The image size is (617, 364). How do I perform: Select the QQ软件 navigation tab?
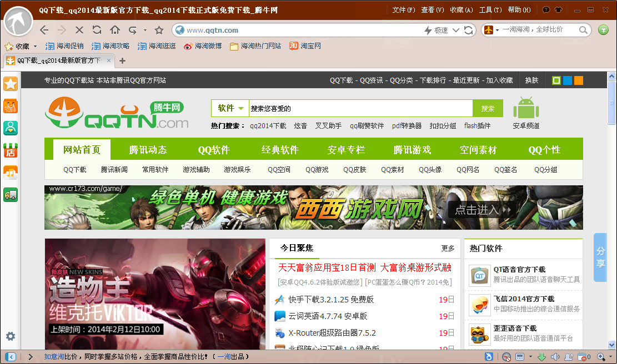pos(214,149)
